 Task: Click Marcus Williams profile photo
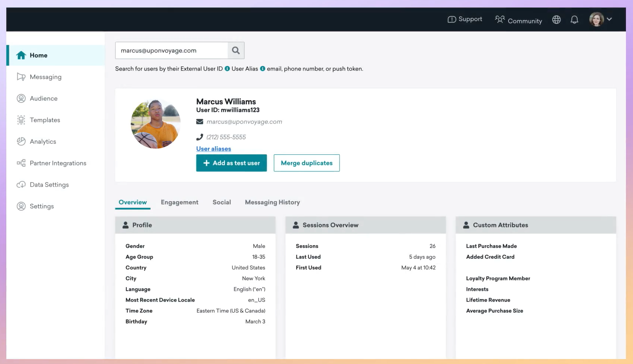pos(156,124)
